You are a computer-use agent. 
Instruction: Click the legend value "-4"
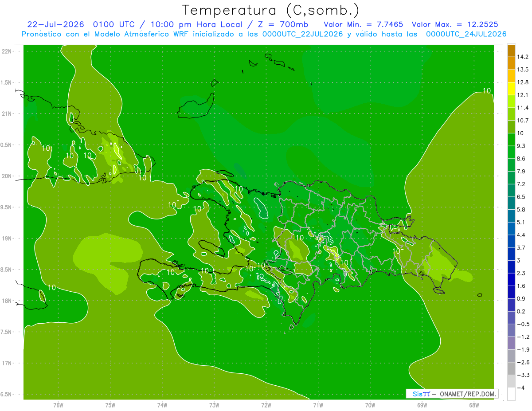pos(520,388)
